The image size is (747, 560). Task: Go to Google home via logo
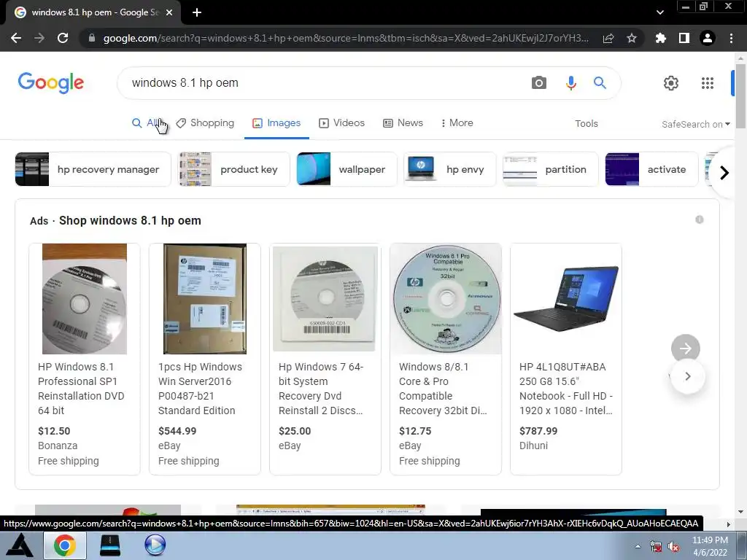point(51,83)
